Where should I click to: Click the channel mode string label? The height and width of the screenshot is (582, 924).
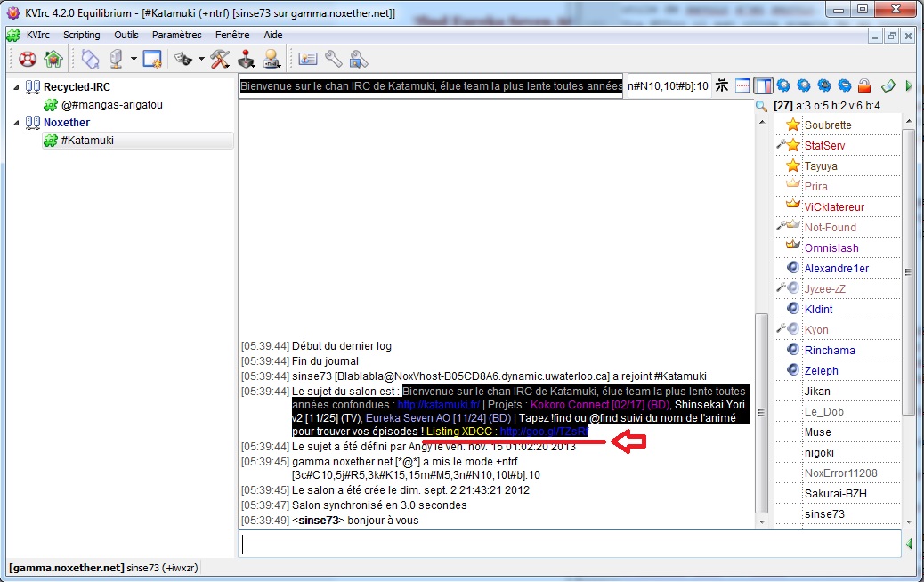pyautogui.click(x=668, y=86)
